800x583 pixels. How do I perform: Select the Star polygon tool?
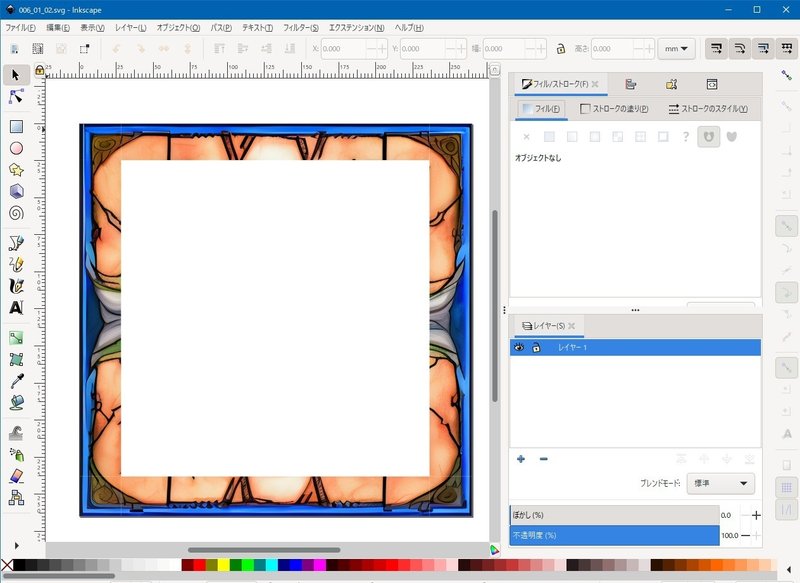(x=16, y=170)
